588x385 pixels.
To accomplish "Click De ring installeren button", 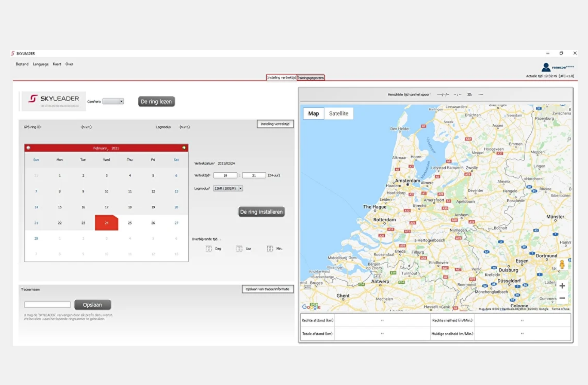I will pyautogui.click(x=261, y=212).
